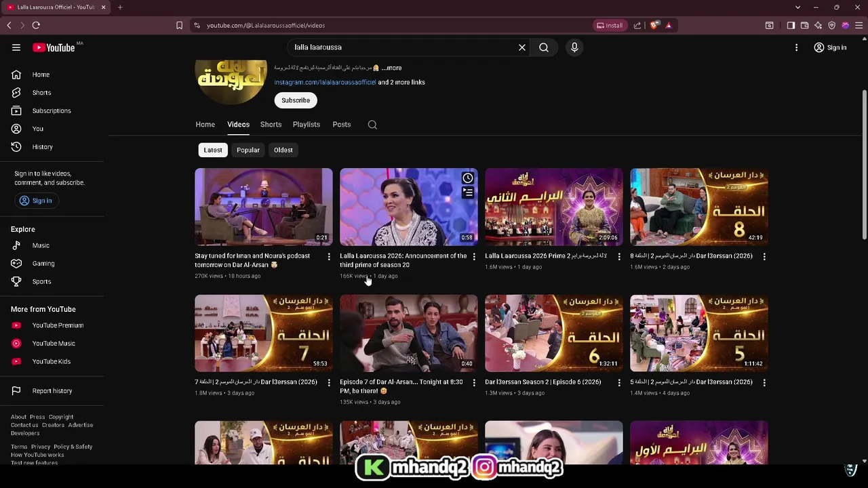Select the Videos tab
868x488 pixels.
pos(238,125)
